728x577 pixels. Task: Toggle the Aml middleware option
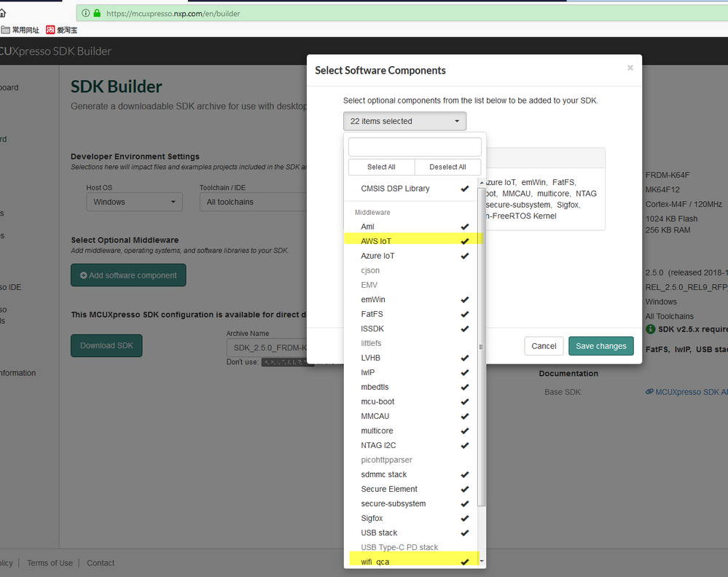click(411, 227)
